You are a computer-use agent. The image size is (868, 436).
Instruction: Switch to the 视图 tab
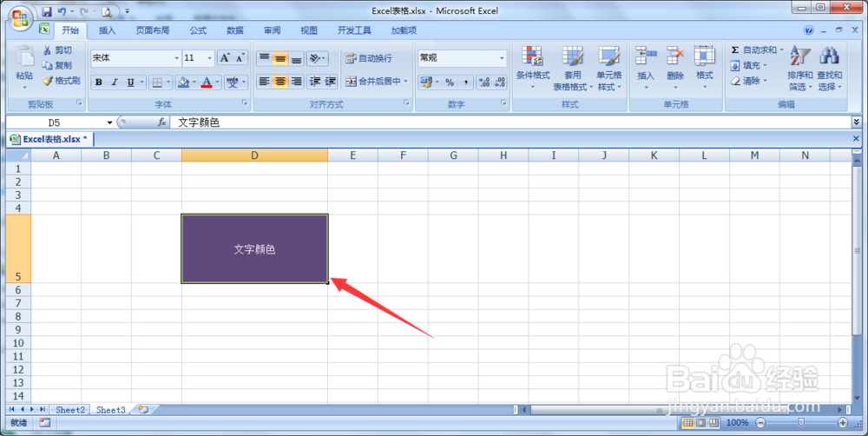coord(309,30)
